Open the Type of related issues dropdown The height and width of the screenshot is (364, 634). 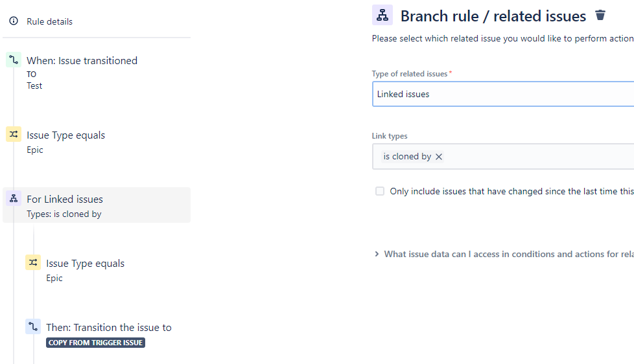click(x=503, y=94)
